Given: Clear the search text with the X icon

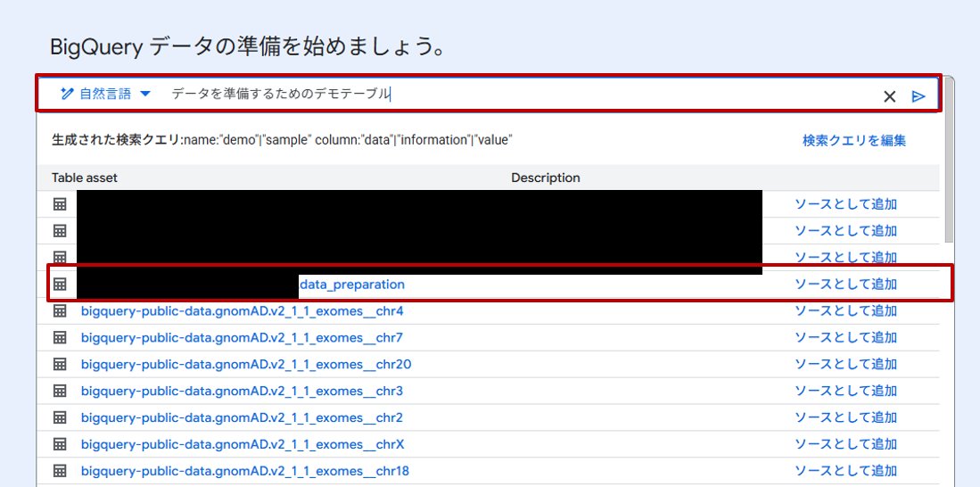Looking at the screenshot, I should pos(889,96).
